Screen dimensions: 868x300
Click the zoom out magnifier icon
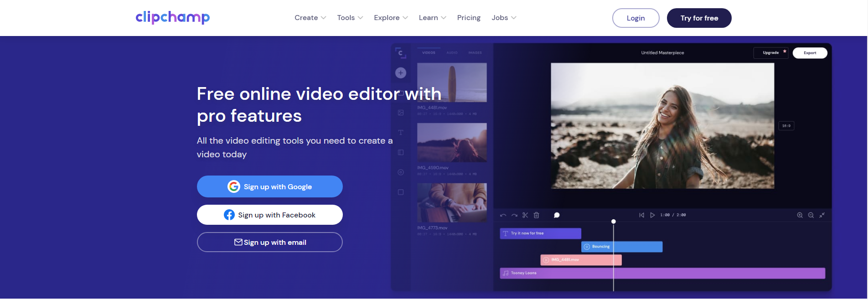pyautogui.click(x=811, y=215)
